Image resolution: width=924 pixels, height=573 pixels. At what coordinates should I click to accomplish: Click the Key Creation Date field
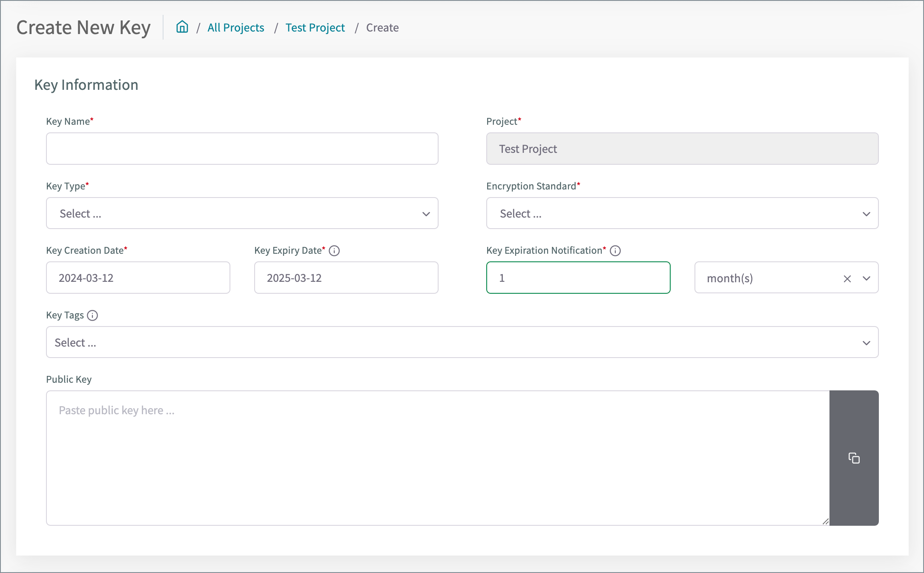(138, 278)
